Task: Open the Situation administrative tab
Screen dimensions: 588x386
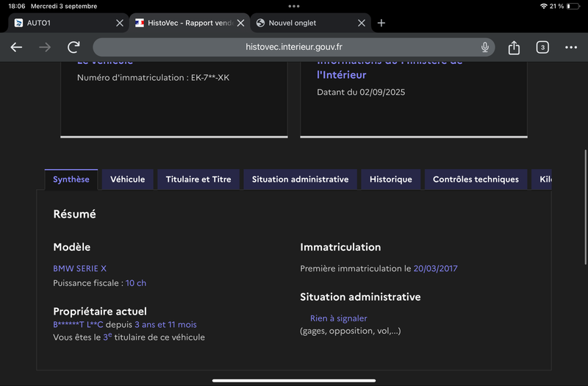Action: [x=300, y=179]
